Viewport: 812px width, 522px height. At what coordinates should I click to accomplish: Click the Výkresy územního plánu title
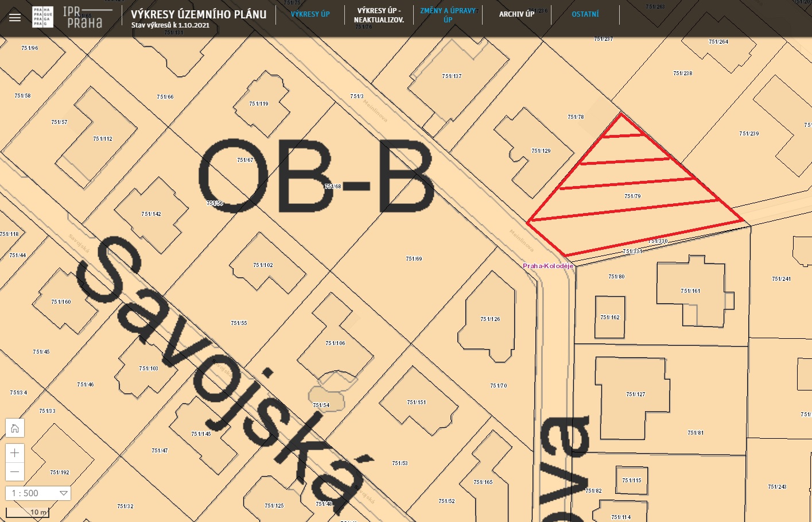click(x=199, y=14)
